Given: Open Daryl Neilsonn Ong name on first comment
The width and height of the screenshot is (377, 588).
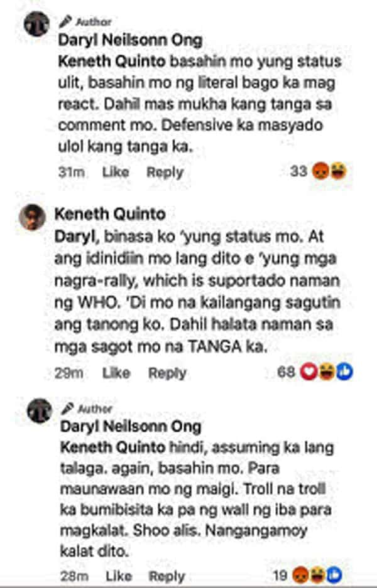Looking at the screenshot, I should click(x=130, y=40).
